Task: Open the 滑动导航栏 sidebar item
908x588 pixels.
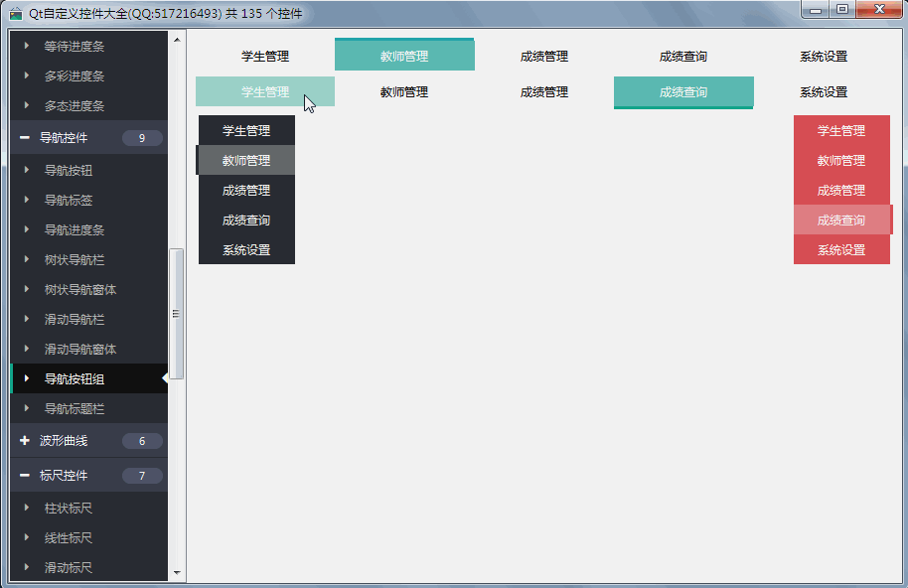Action: pyautogui.click(x=89, y=320)
